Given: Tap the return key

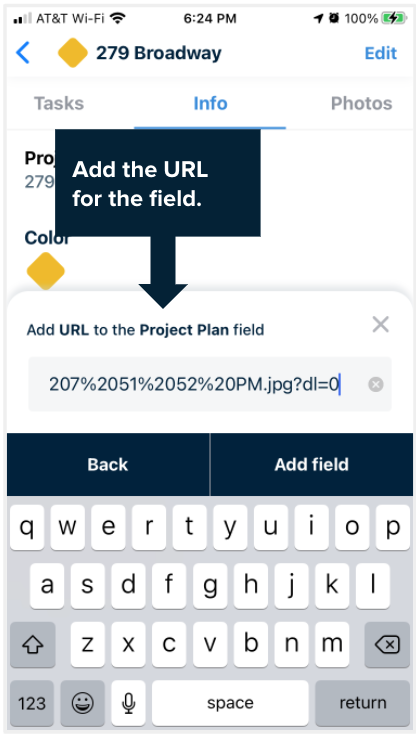Looking at the screenshot, I should tap(362, 703).
